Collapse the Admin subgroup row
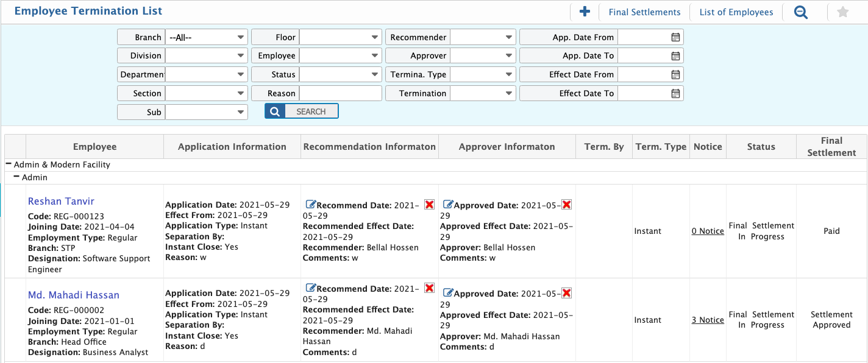This screenshot has width=868, height=363. click(17, 177)
